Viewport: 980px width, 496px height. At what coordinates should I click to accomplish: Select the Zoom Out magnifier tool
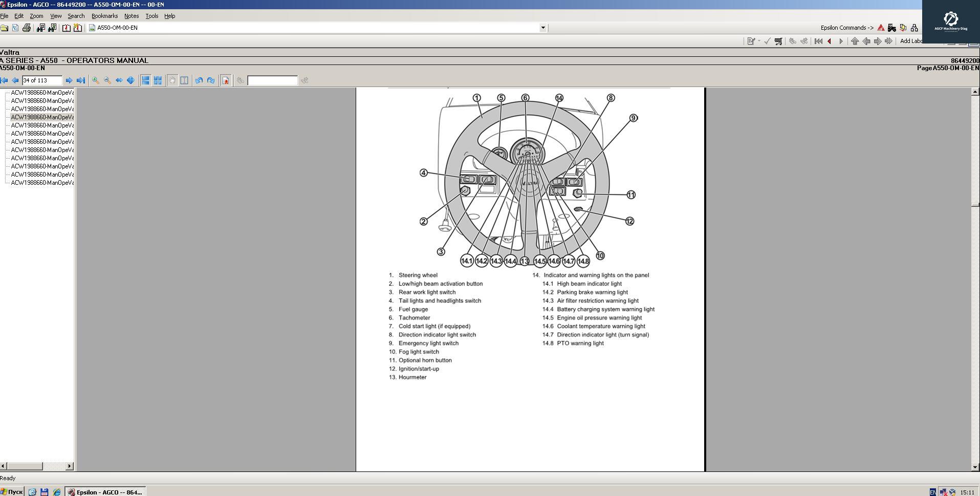tap(107, 80)
